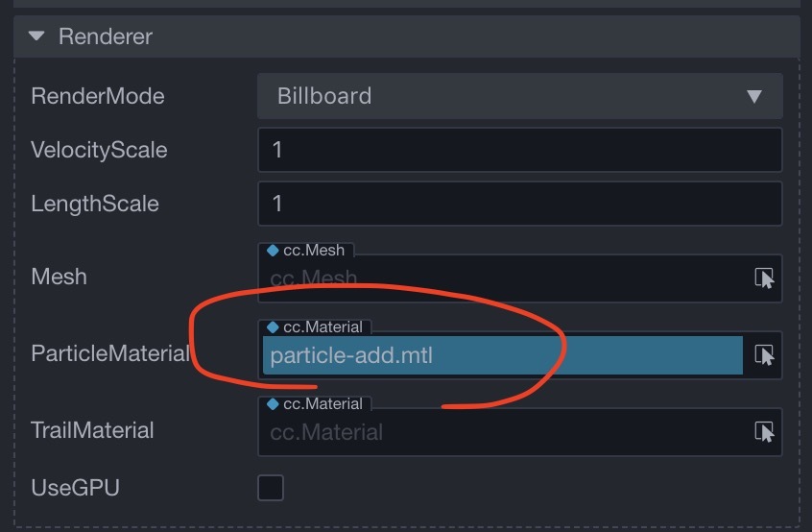The image size is (812, 532).
Task: Click the LengthScale input field
Action: click(518, 204)
